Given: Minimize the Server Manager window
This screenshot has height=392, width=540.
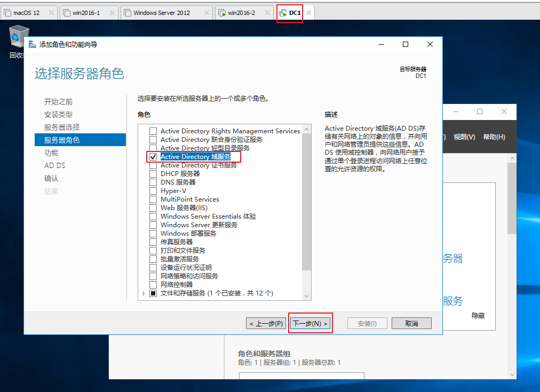Looking at the screenshot, I should (x=456, y=111).
